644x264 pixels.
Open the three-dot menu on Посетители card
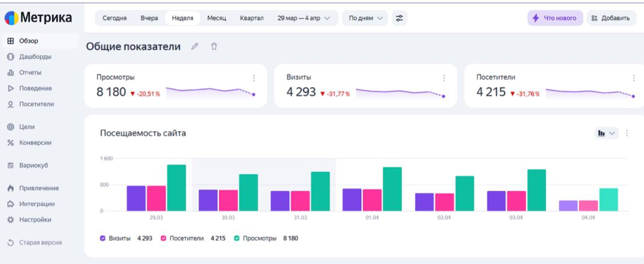click(x=634, y=78)
